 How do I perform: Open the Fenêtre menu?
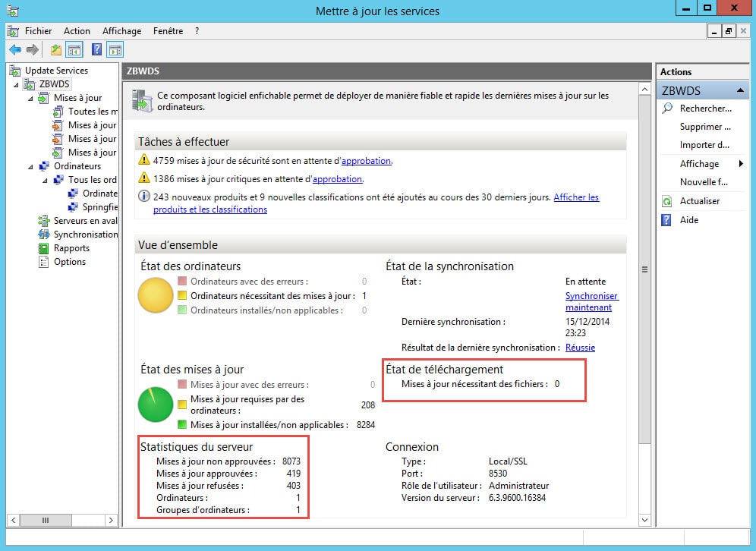click(168, 31)
